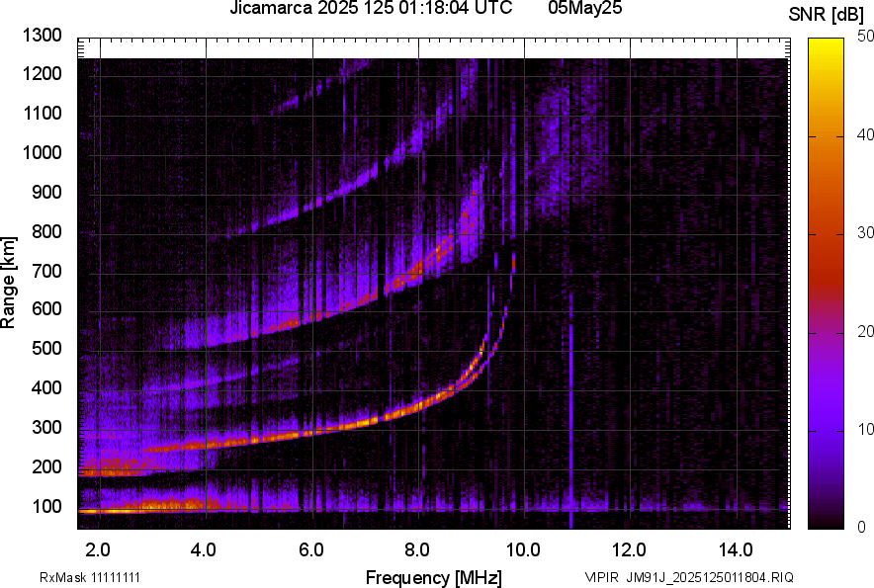Click the frequency tick label 8.0
Image resolution: width=874 pixels, height=588 pixels.
[x=417, y=550]
